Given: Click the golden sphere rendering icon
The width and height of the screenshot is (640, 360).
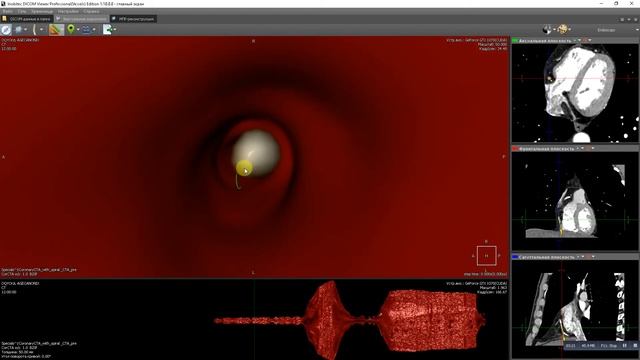Looking at the screenshot, I should [563, 29].
